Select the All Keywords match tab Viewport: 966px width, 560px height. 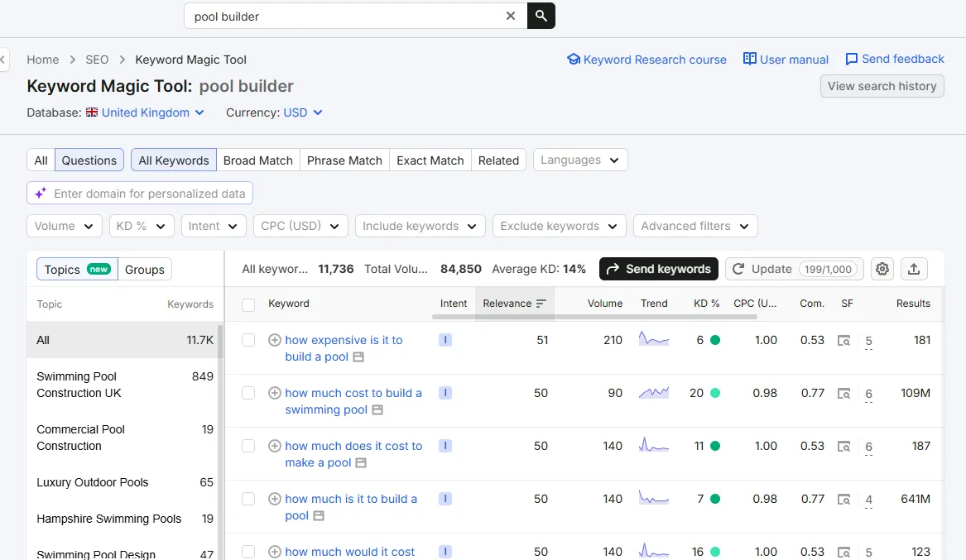click(174, 160)
